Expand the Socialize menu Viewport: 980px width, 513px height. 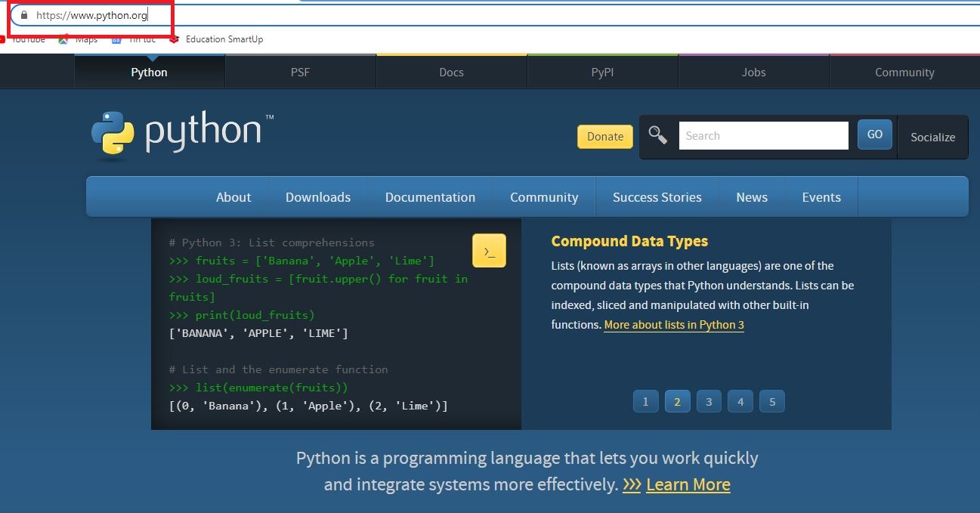(x=932, y=137)
